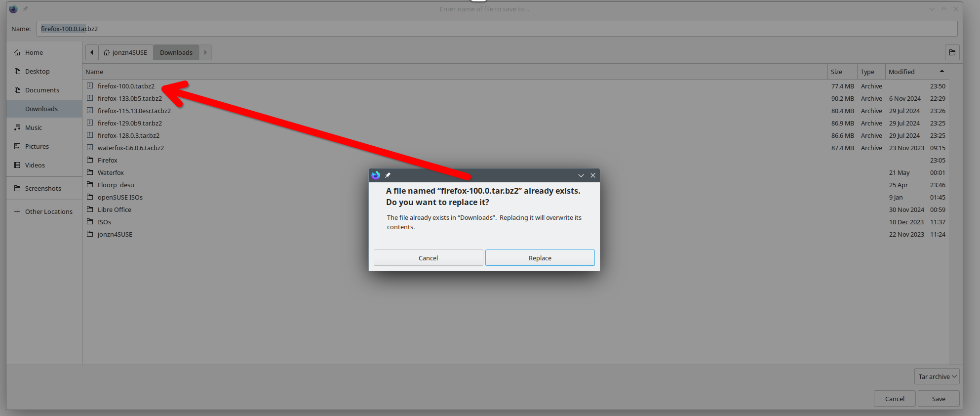
Task: Click Replace in the overwrite dialog
Action: tap(540, 258)
